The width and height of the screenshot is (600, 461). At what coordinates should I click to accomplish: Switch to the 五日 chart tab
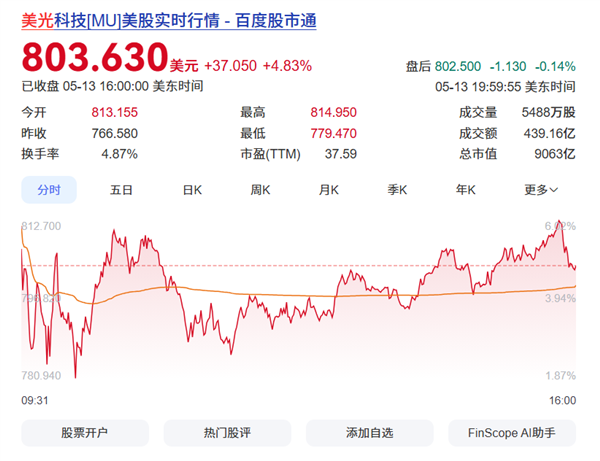tap(121, 190)
